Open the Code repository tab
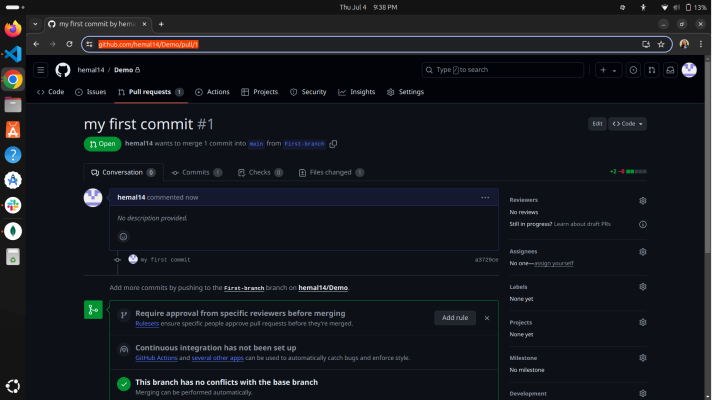712x400 pixels. [x=50, y=92]
